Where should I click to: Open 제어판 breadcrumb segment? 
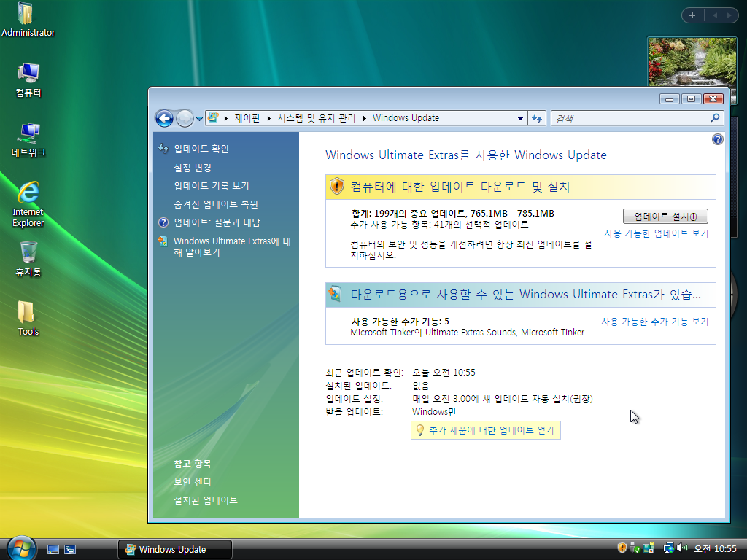click(247, 118)
